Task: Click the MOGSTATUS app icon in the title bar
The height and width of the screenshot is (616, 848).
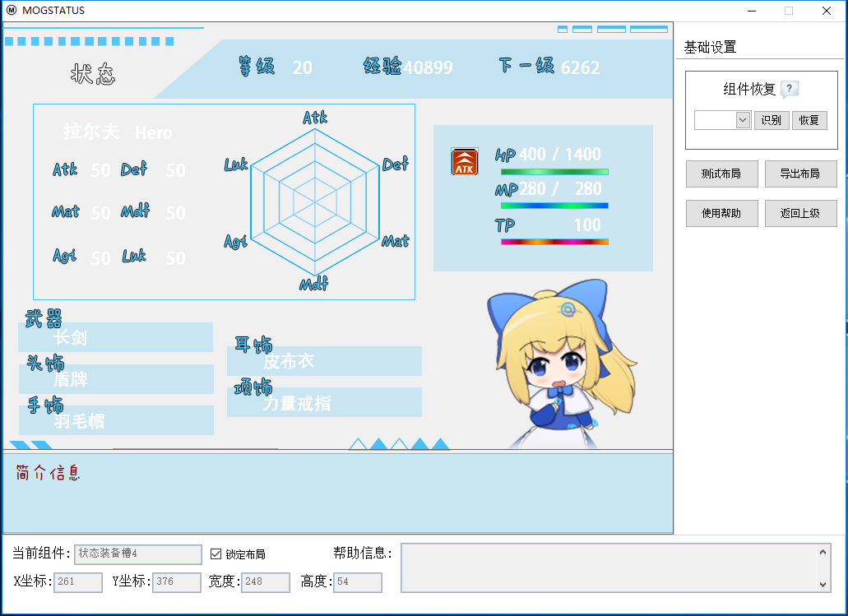Action: coord(11,10)
